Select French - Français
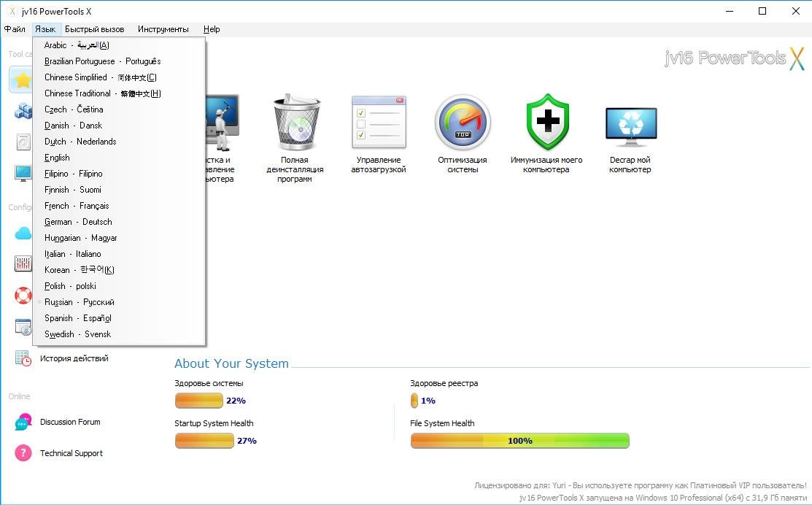 tap(119, 206)
